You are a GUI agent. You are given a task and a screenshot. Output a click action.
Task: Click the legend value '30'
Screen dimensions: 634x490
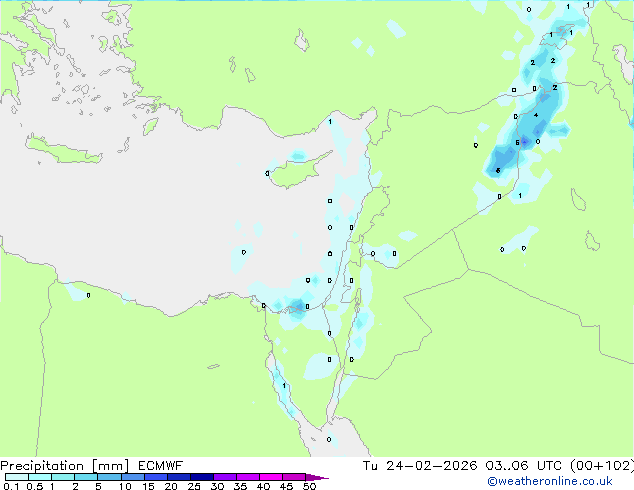pyautogui.click(x=218, y=486)
